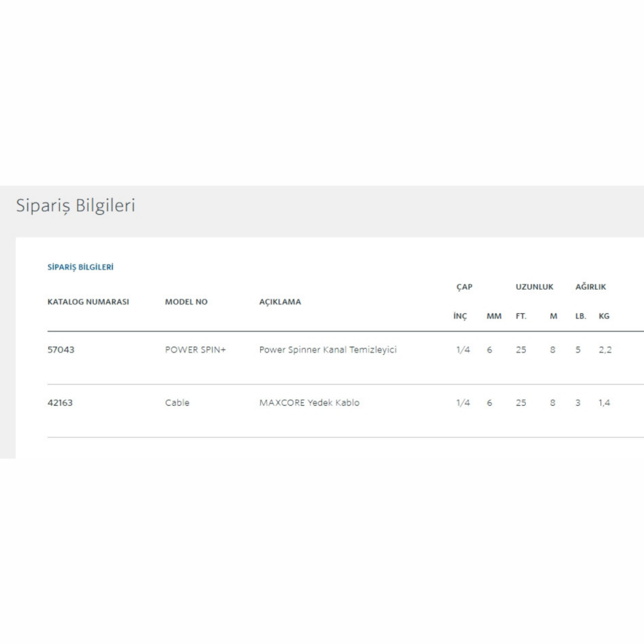
Task: Select the Cable model cell
Action: (177, 403)
